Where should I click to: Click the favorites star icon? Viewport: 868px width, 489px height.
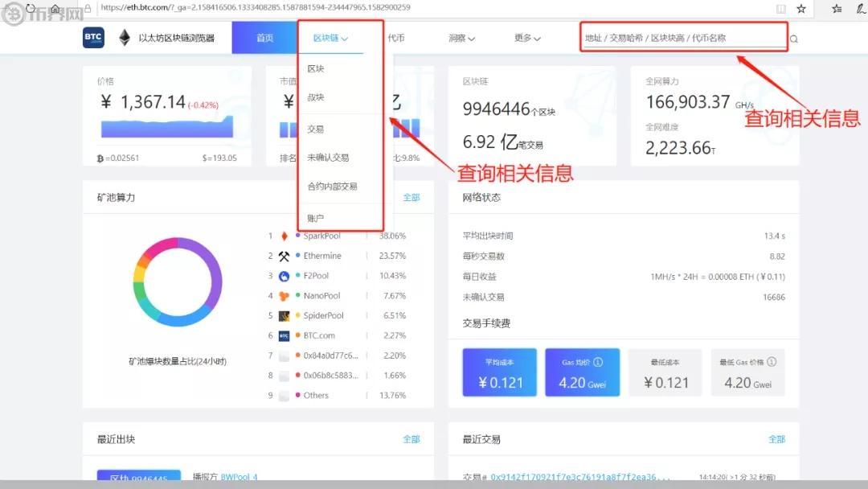pyautogui.click(x=801, y=8)
